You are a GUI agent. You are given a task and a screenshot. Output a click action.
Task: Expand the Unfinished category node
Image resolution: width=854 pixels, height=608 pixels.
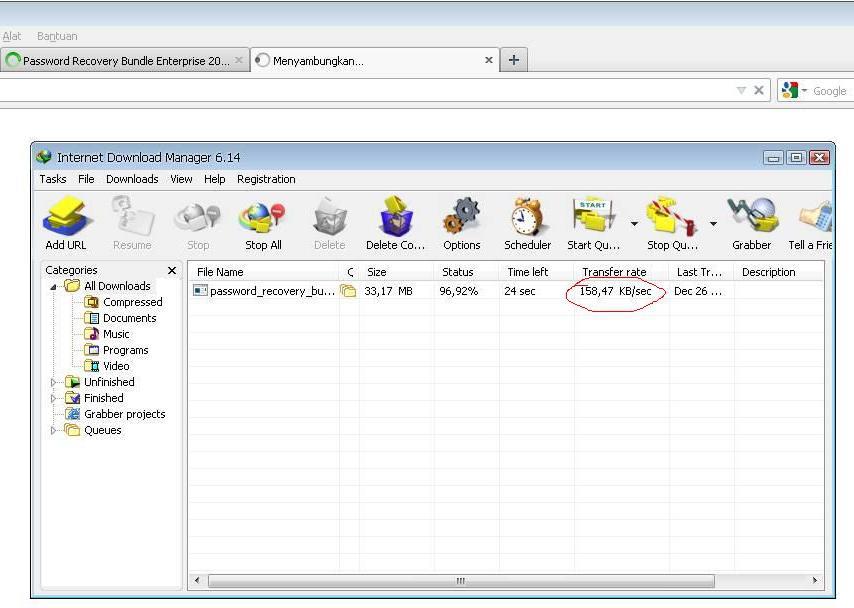[53, 382]
